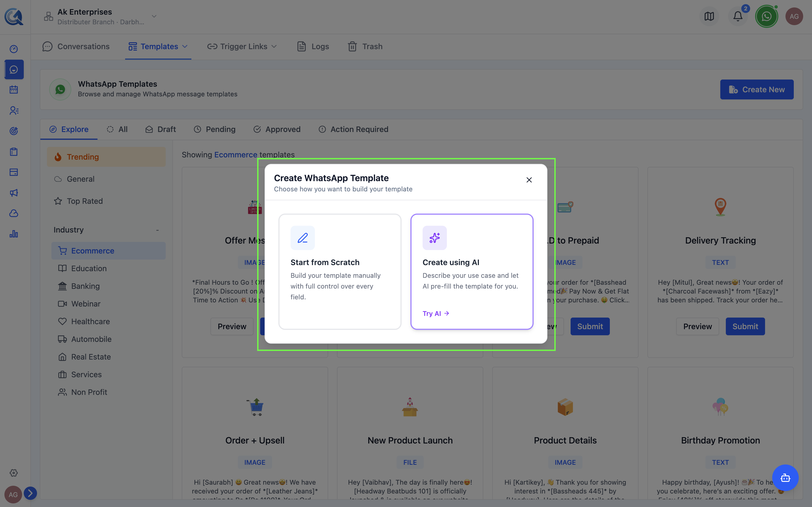This screenshot has width=812, height=507.
Task: Switch to the Pending tab
Action: point(215,129)
